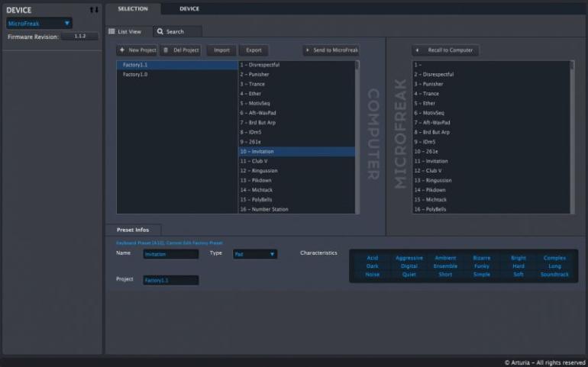
Task: Open the Search tab
Action: pos(177,32)
